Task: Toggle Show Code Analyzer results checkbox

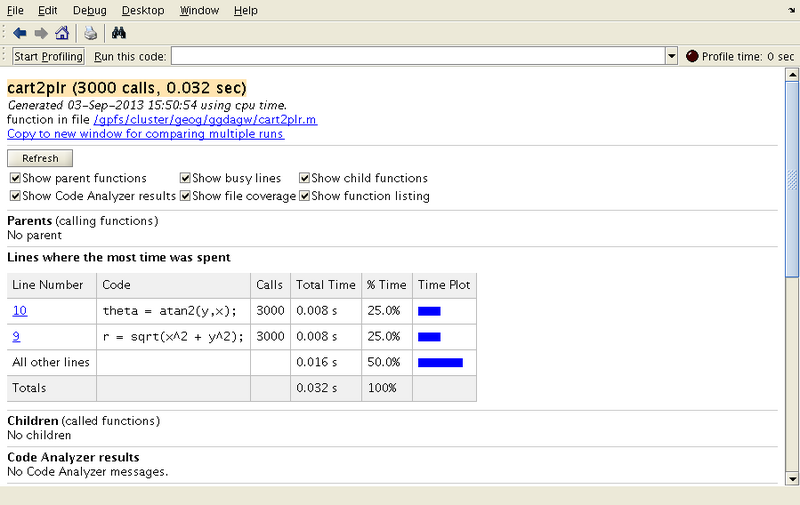Action: 14,196
